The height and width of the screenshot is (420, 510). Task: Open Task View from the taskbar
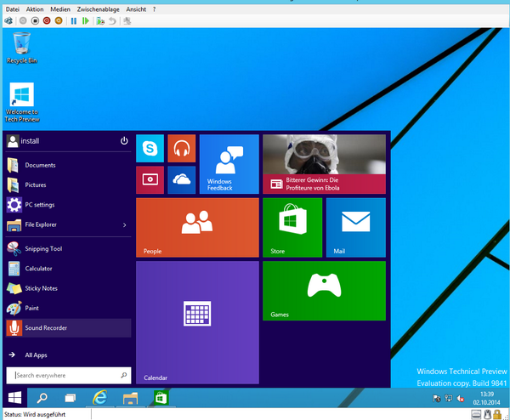(x=71, y=398)
